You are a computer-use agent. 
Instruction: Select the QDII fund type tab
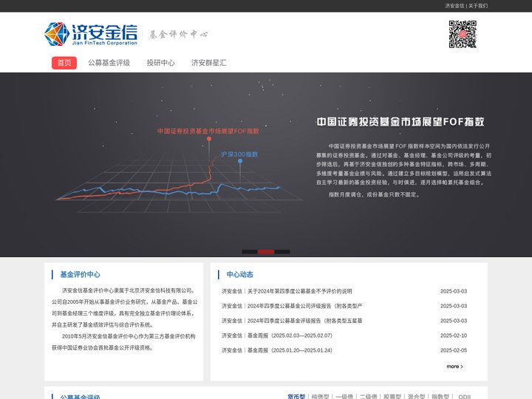coord(465,396)
